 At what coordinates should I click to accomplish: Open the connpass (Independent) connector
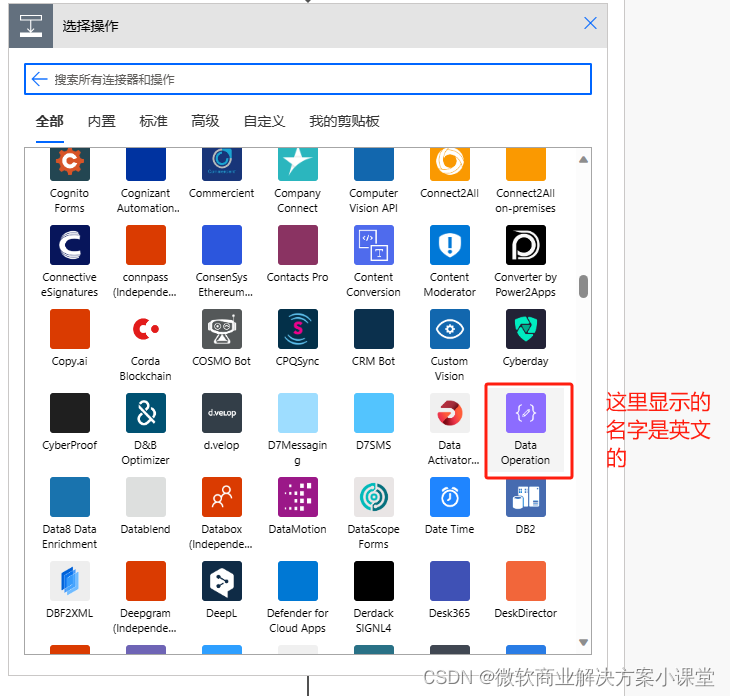(x=146, y=245)
